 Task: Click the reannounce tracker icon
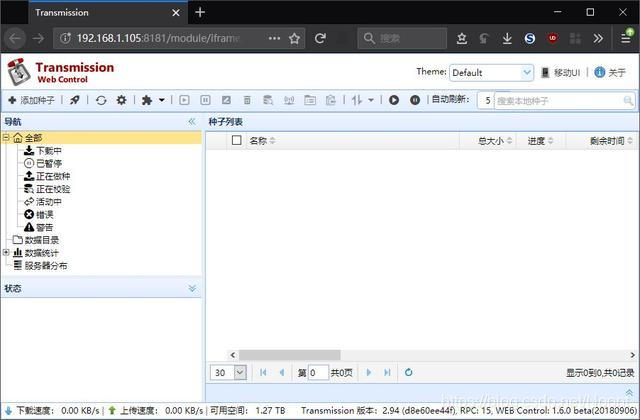pyautogui.click(x=289, y=100)
